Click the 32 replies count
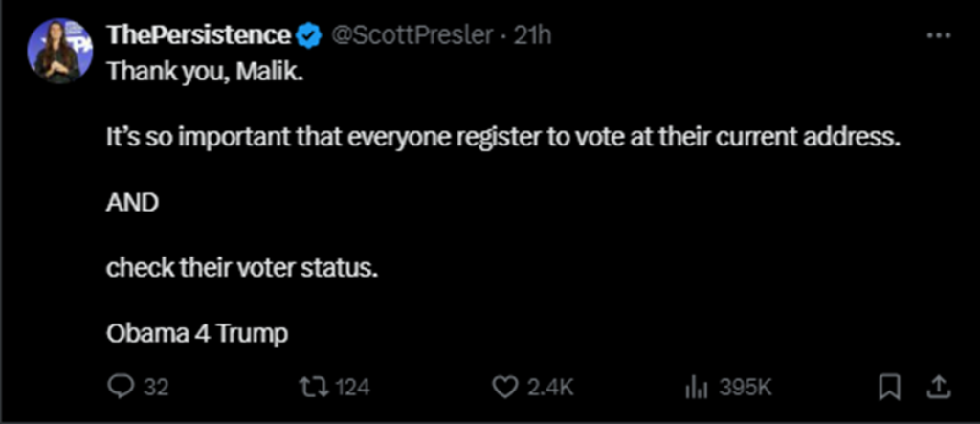This screenshot has width=980, height=424. click(x=155, y=388)
